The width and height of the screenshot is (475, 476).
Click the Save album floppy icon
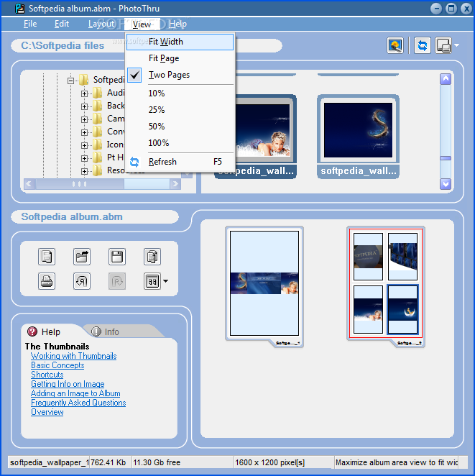click(x=117, y=257)
